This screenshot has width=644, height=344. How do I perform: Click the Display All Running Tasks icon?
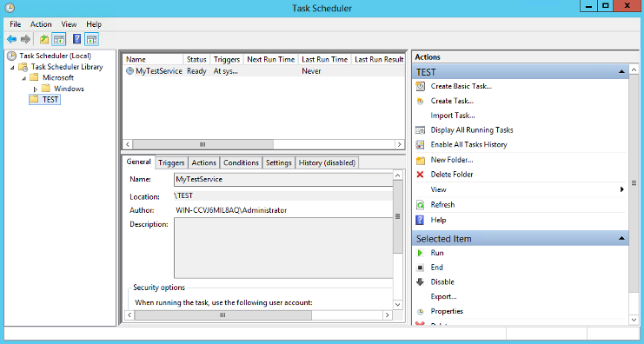click(420, 130)
